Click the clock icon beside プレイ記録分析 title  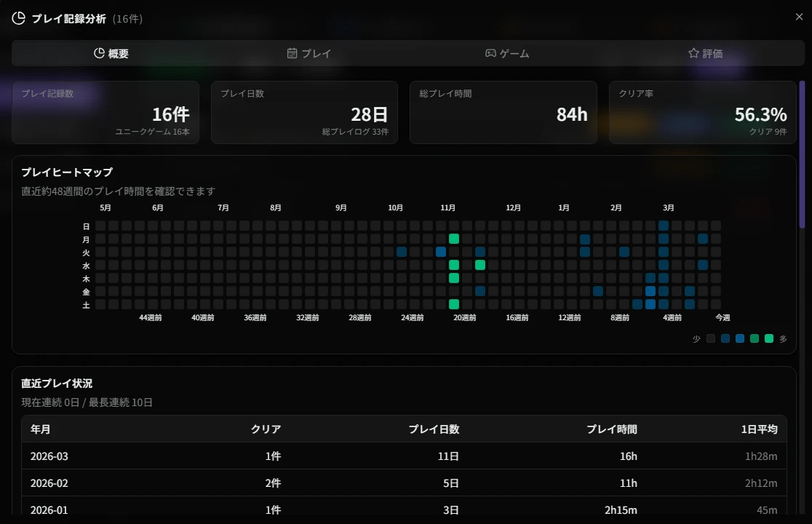(19, 18)
